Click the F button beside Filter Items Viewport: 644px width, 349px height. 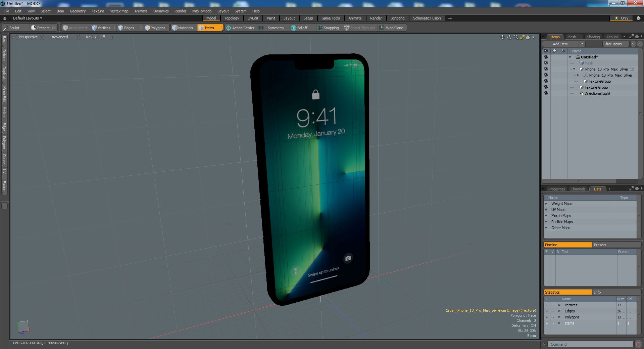640,44
